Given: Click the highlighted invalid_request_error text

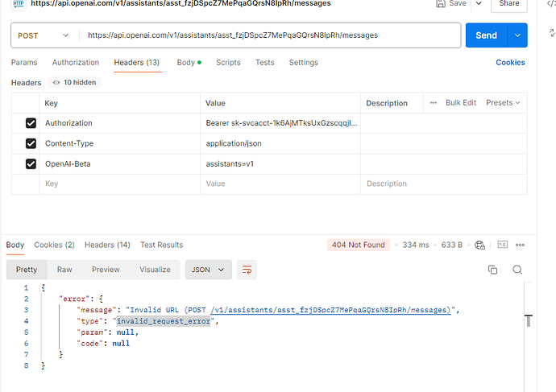Looking at the screenshot, I should click(x=164, y=321).
